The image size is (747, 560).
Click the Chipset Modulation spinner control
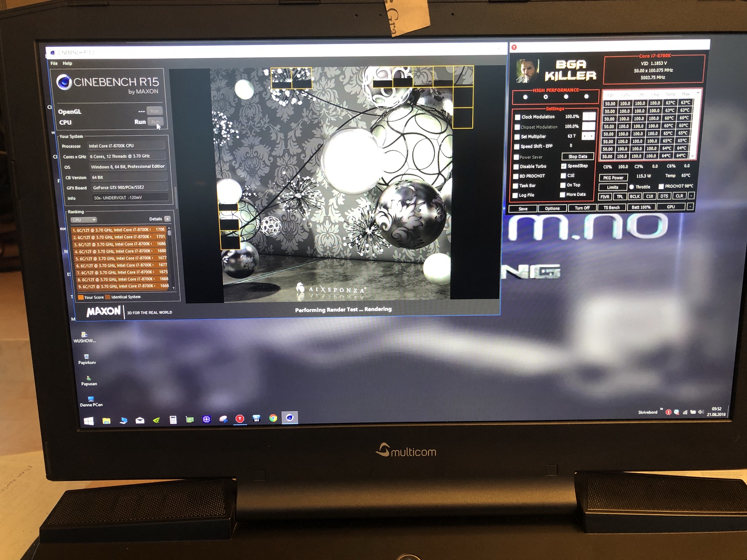tap(588, 126)
